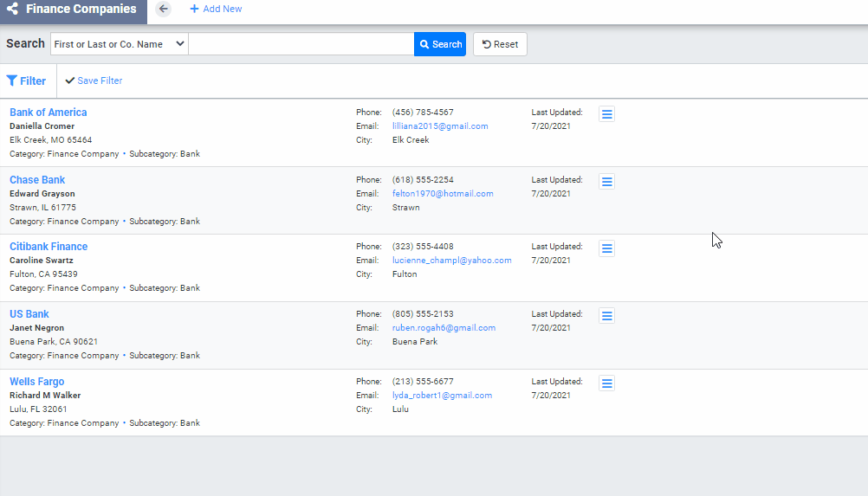This screenshot has width=868, height=496.
Task: Open the Chase Bank company link
Action: pyautogui.click(x=37, y=180)
